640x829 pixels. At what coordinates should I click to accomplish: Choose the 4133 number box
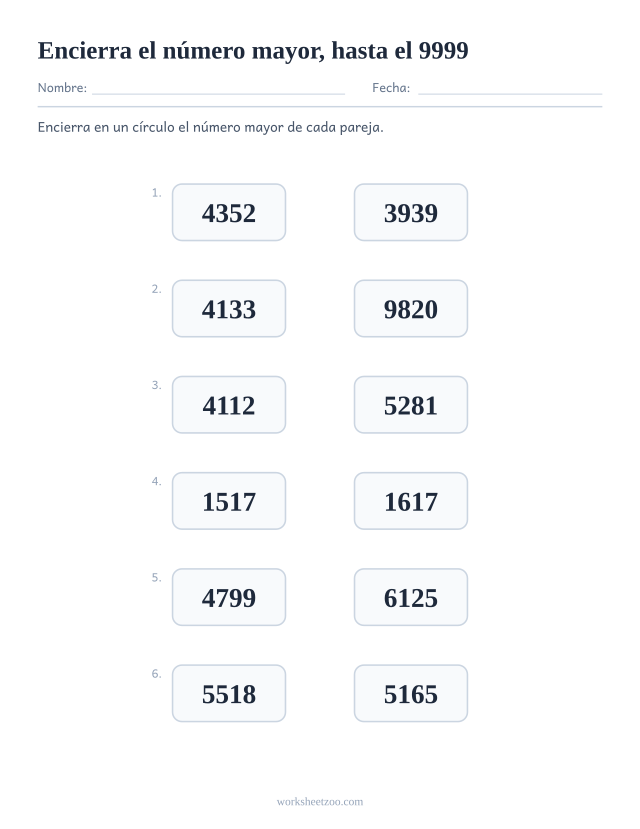tap(229, 309)
